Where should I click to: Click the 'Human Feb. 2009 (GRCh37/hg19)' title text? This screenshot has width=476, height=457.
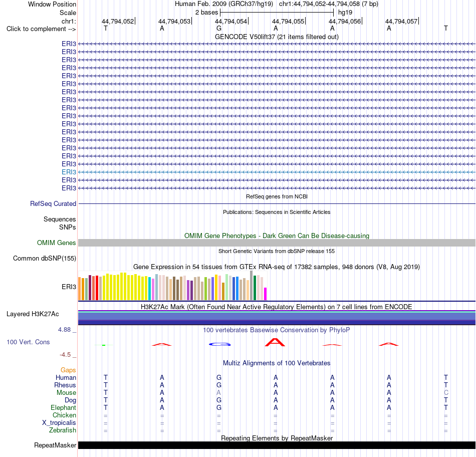point(224,4)
